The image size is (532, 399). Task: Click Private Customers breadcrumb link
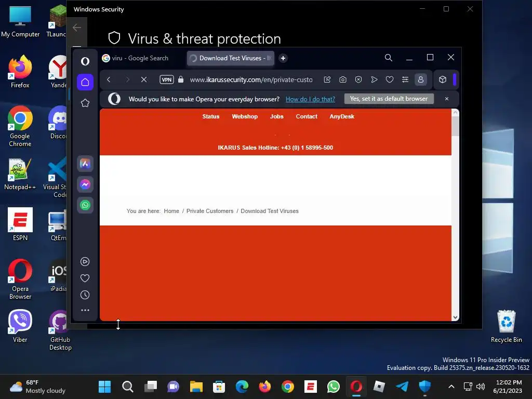pyautogui.click(x=210, y=211)
